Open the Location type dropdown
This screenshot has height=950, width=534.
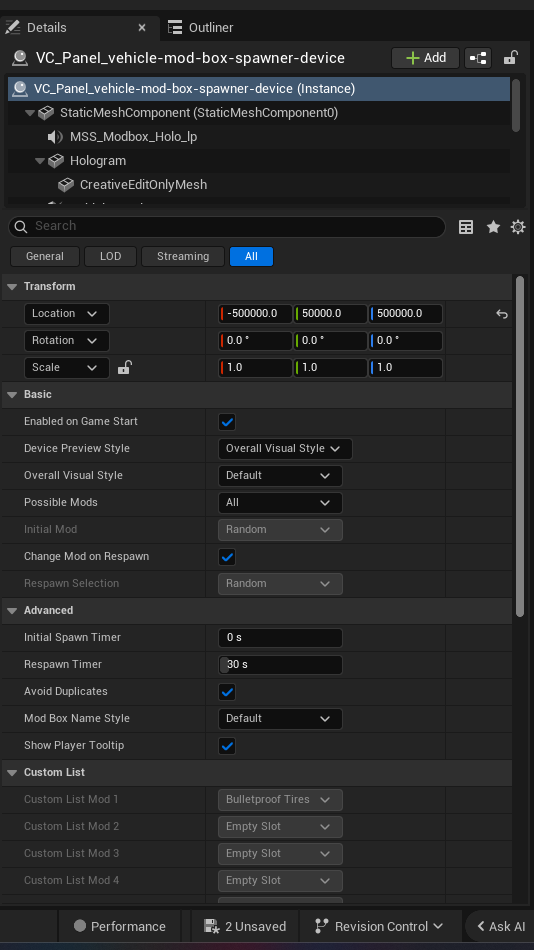[x=67, y=314]
